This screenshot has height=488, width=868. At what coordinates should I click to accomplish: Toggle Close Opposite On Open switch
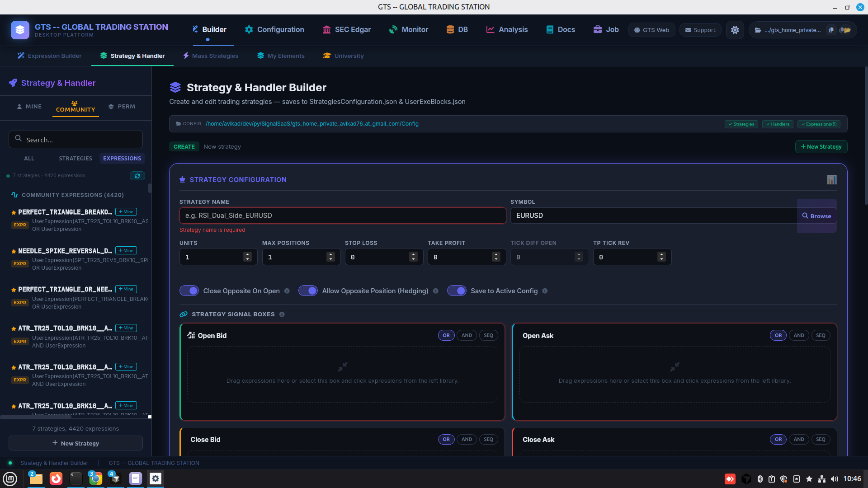[189, 291]
